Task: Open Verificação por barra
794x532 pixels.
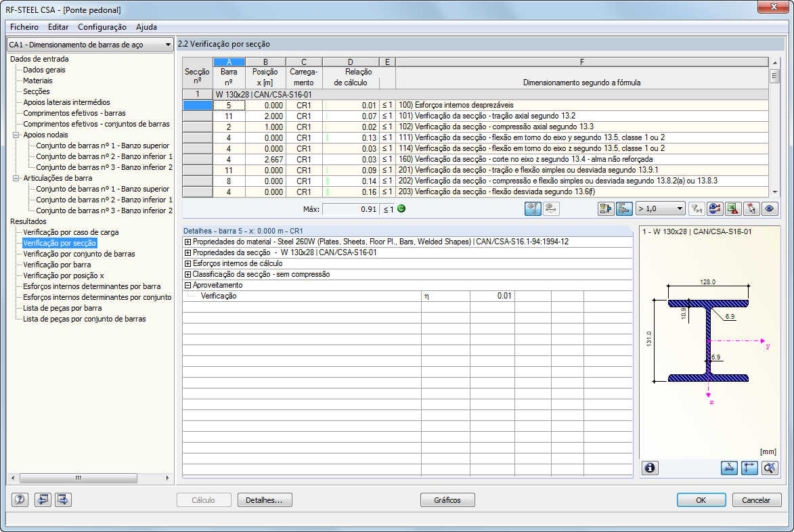Action: 57,265
